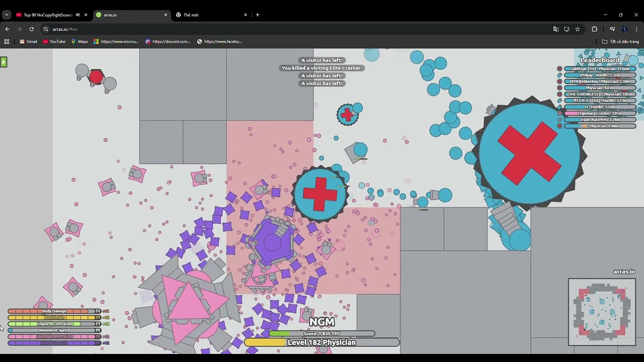
Task: Open the Chrome apps grid in bookmarks bar
Action: 7,42
